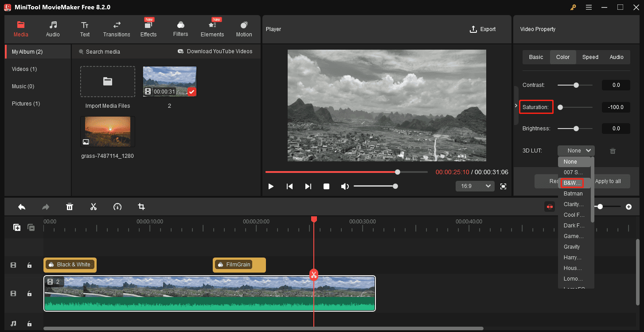
Task: Open the Media tab
Action: coord(21,29)
